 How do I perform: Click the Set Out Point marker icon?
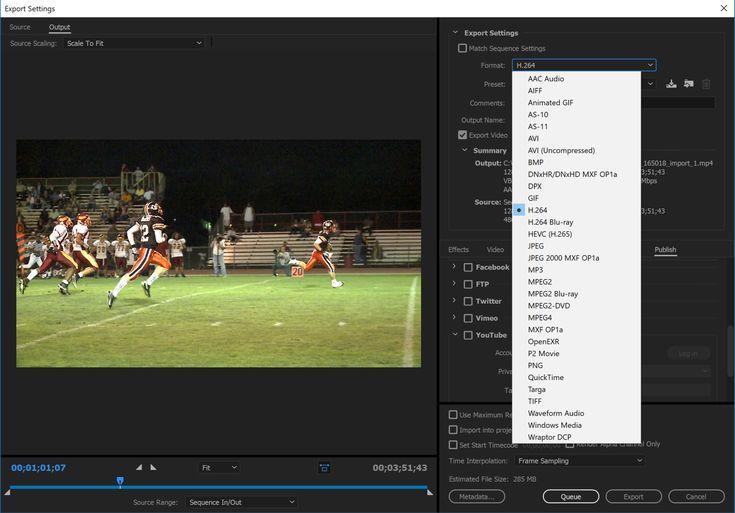pyautogui.click(x=153, y=467)
